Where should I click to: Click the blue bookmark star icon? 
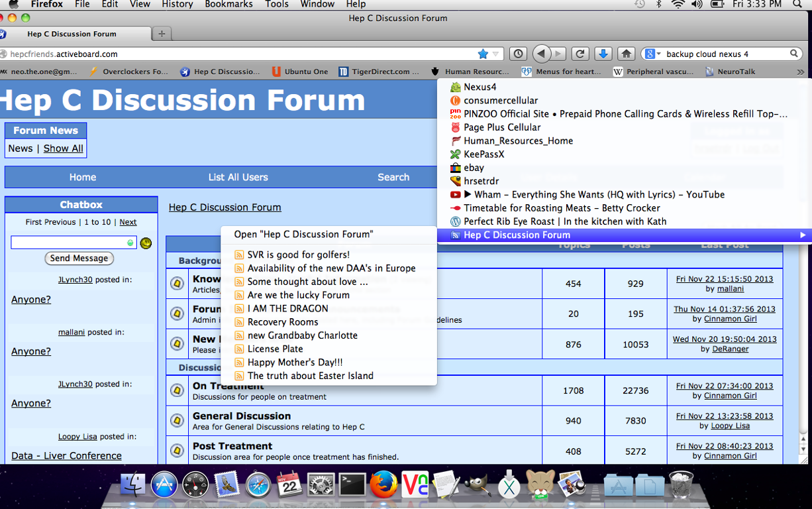pyautogui.click(x=483, y=54)
